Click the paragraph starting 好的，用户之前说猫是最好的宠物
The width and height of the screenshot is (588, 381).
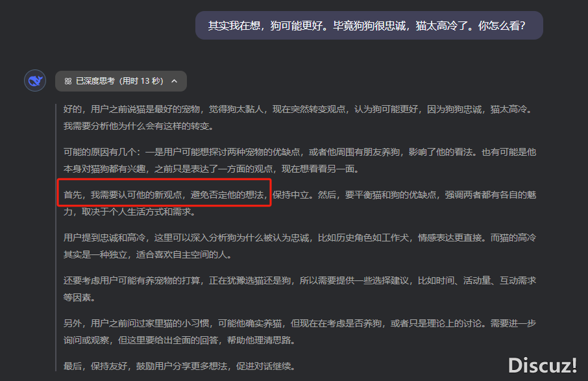(299, 117)
